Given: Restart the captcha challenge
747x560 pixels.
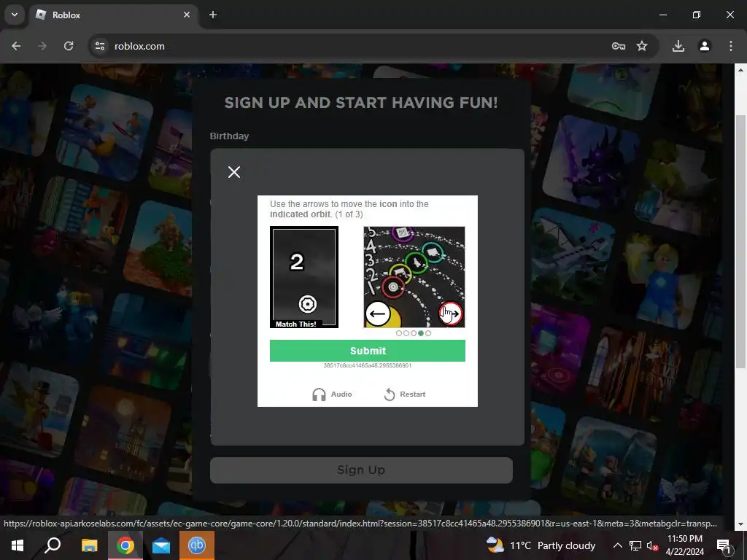Looking at the screenshot, I should point(405,394).
